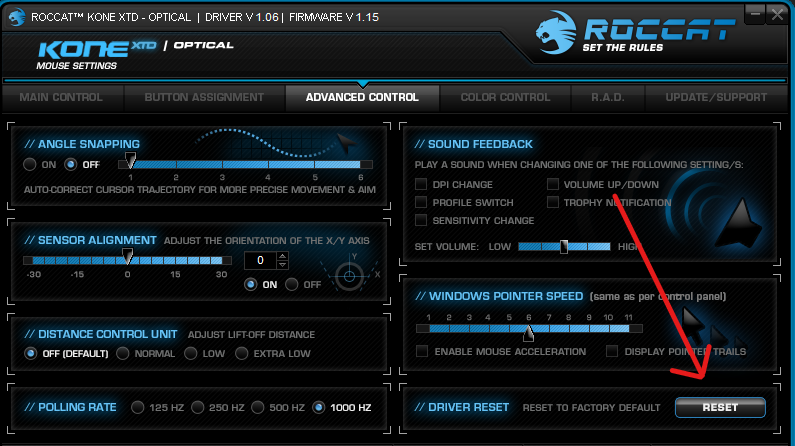Image resolution: width=795 pixels, height=446 pixels.
Task: Open the Color Control tab
Action: click(x=505, y=97)
